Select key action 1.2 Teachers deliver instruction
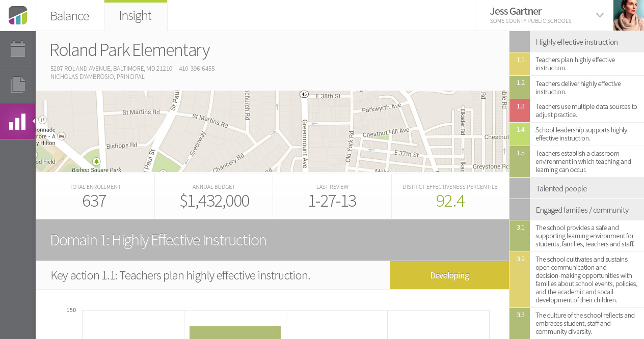 point(577,88)
